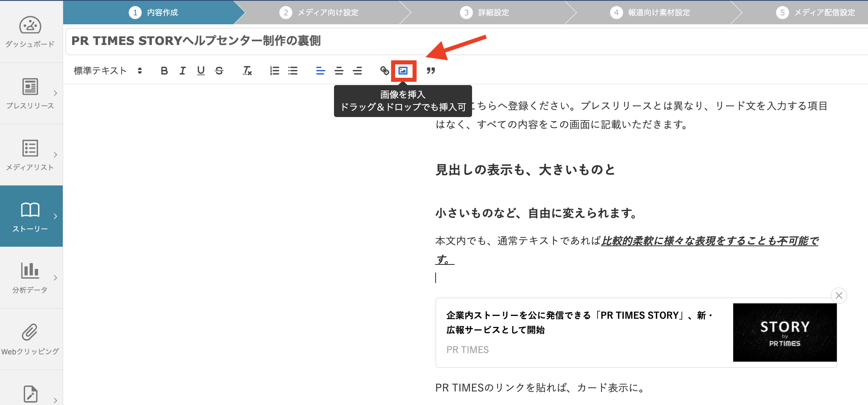Insert a hyperlink
The image size is (868, 405).
pyautogui.click(x=385, y=71)
